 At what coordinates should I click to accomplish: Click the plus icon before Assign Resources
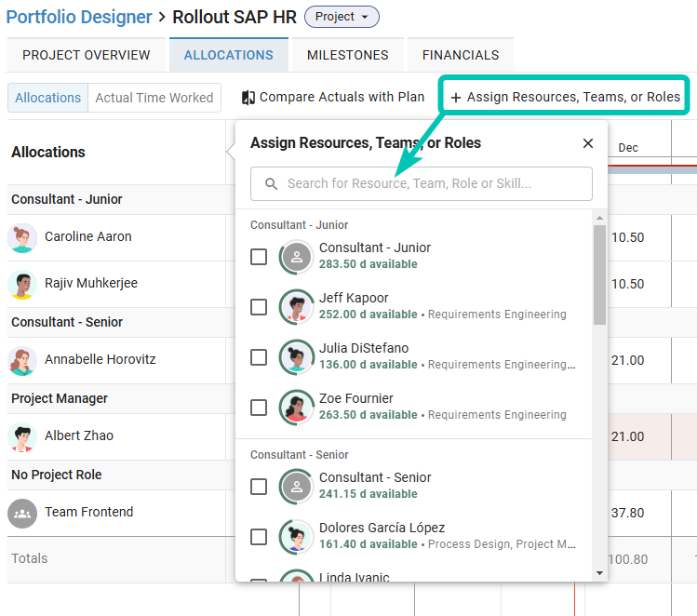(456, 98)
